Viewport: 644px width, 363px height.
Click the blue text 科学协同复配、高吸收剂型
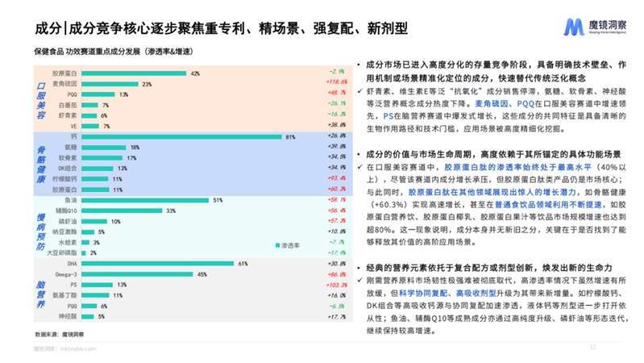click(447, 293)
